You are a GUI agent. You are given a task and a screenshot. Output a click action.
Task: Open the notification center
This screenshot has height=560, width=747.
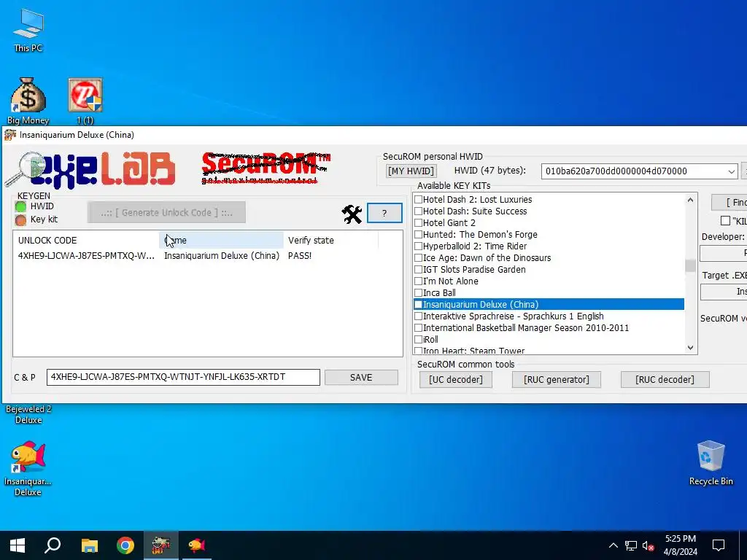click(718, 545)
